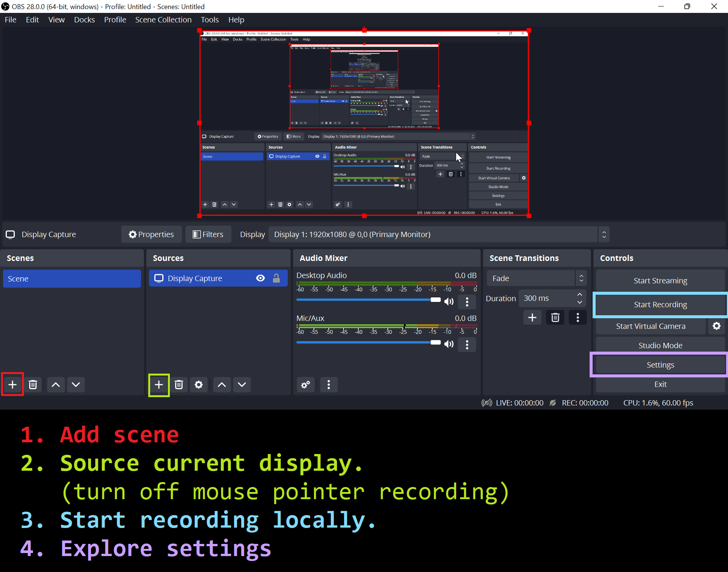Add a new source with plus icon
This screenshot has width=728, height=572.
tap(159, 385)
